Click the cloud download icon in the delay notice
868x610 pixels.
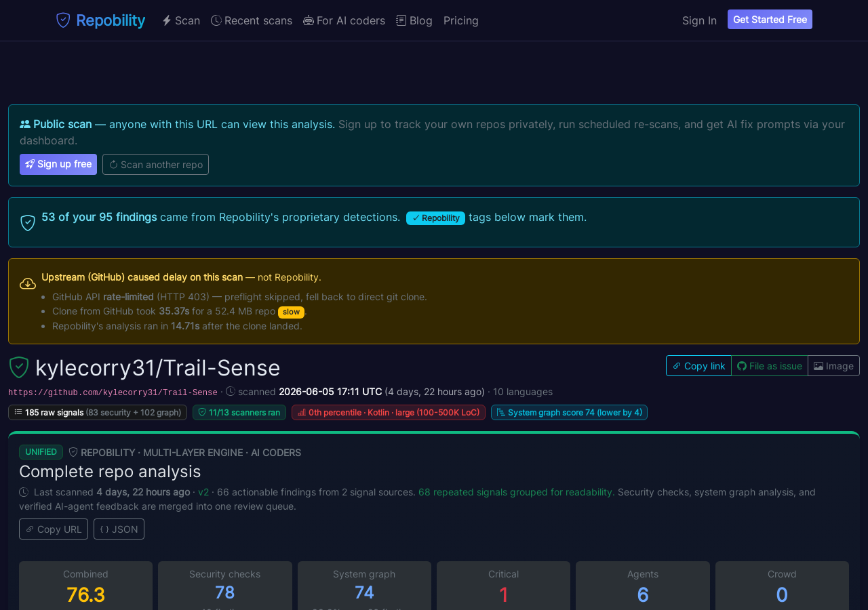pyautogui.click(x=28, y=283)
